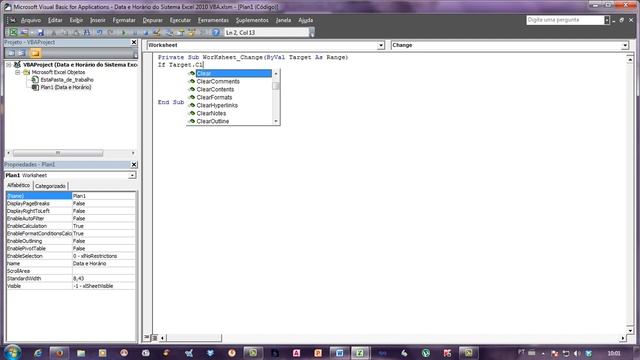Screen dimensions: 640x360
Task: Toggle Design Mode toolbar icon
Action: tap(157, 32)
